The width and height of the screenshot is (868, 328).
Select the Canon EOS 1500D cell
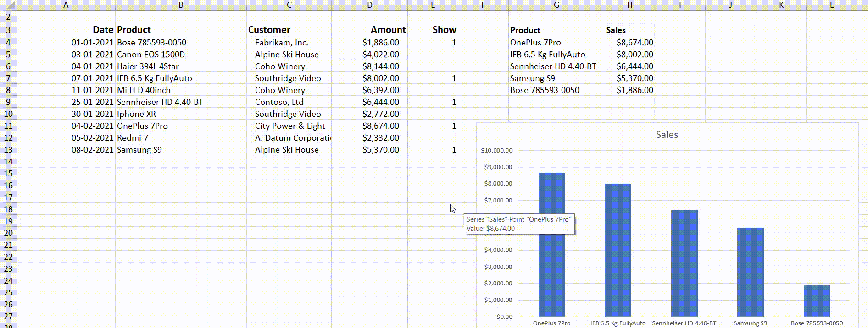[x=181, y=55]
